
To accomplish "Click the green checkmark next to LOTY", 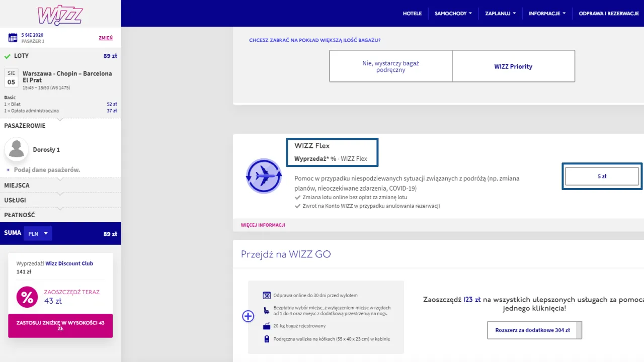I will coord(7,56).
